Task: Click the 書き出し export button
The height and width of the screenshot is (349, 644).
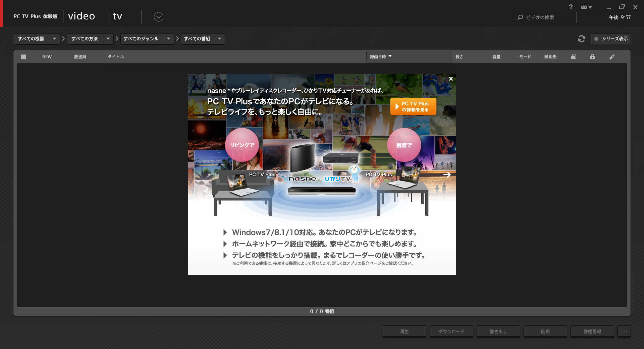Action: pyautogui.click(x=498, y=331)
